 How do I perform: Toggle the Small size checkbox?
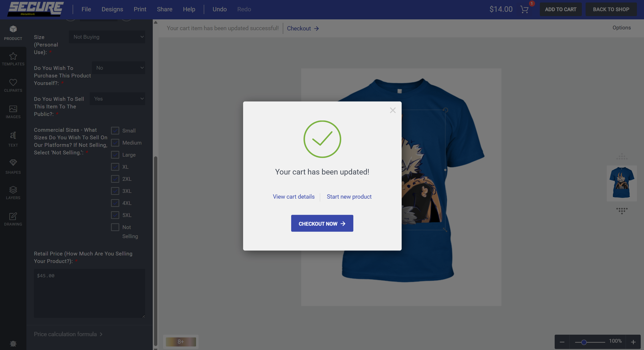tap(115, 131)
